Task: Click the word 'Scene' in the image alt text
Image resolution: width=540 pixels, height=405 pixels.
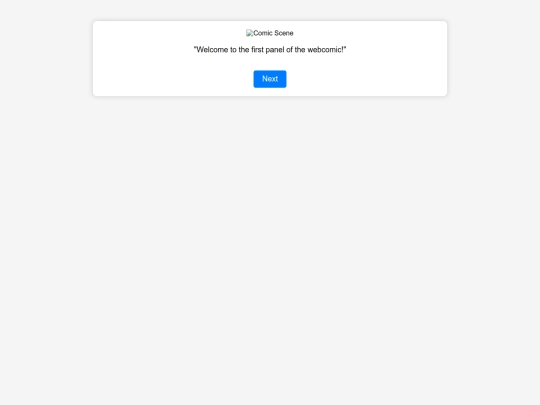Action: click(284, 33)
